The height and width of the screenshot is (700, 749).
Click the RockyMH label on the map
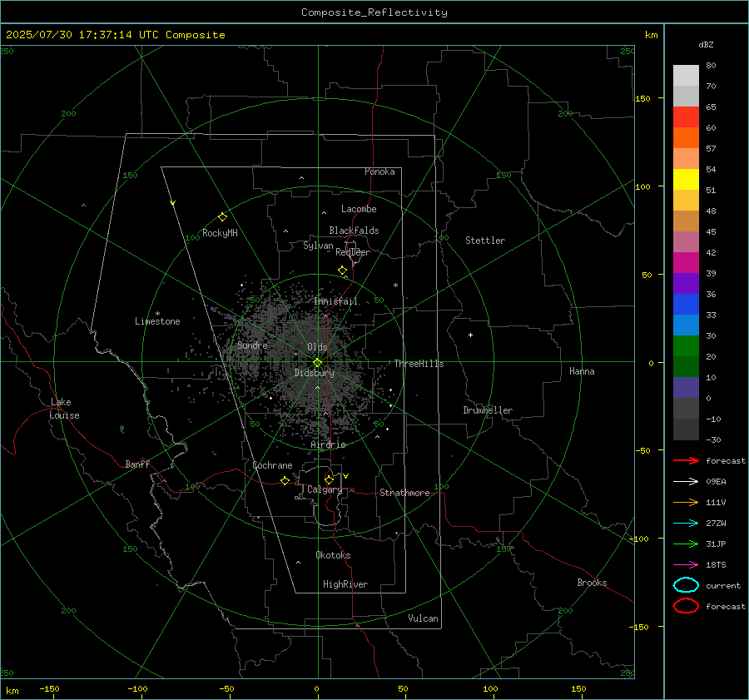pyautogui.click(x=220, y=233)
